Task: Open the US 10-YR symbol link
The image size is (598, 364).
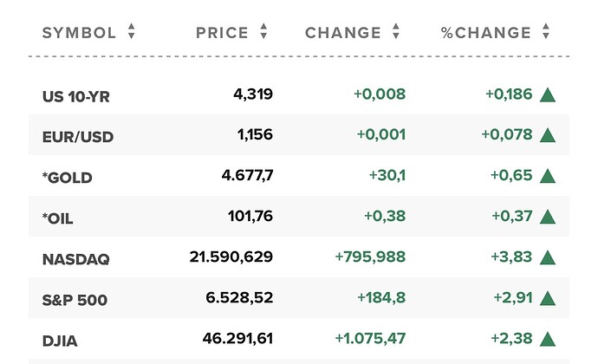Action: click(x=77, y=96)
